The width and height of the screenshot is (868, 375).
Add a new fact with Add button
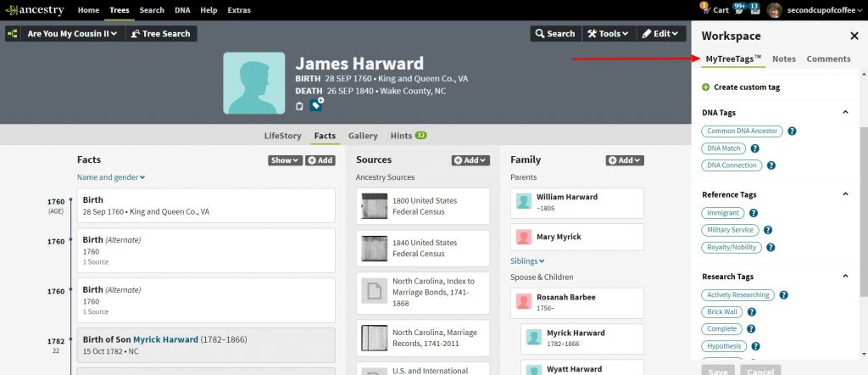[x=320, y=160]
